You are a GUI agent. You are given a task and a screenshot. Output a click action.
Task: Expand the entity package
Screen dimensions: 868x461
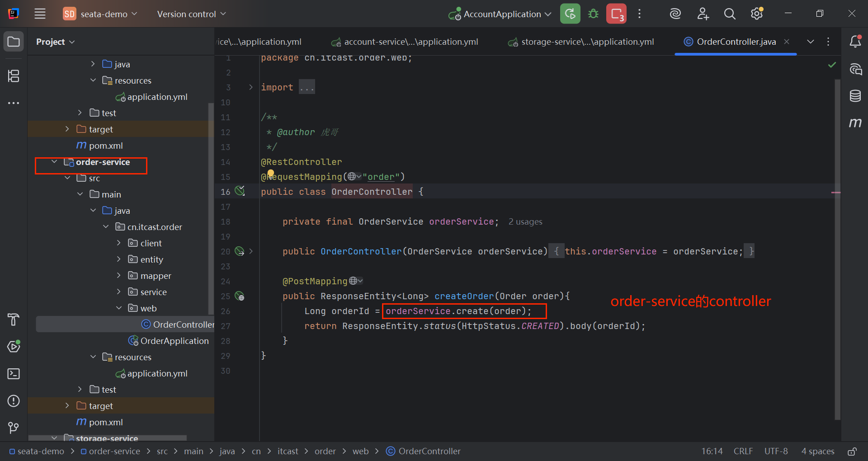tap(119, 259)
